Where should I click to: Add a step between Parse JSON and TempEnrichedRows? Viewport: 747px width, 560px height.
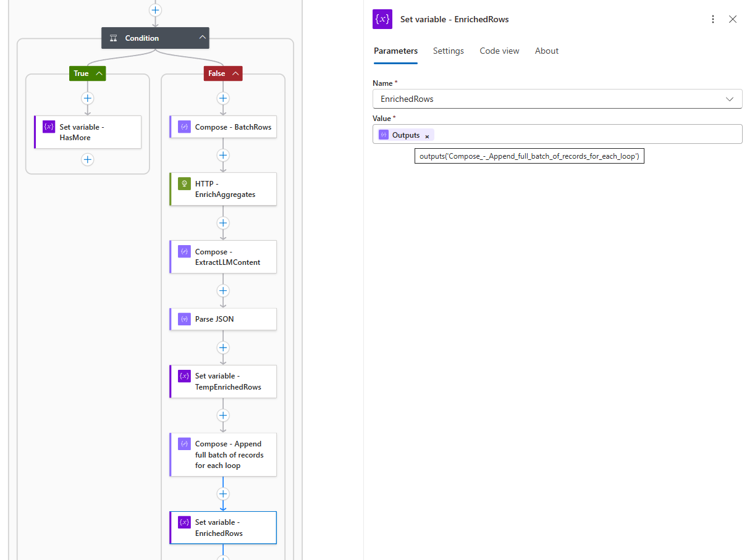click(x=223, y=348)
